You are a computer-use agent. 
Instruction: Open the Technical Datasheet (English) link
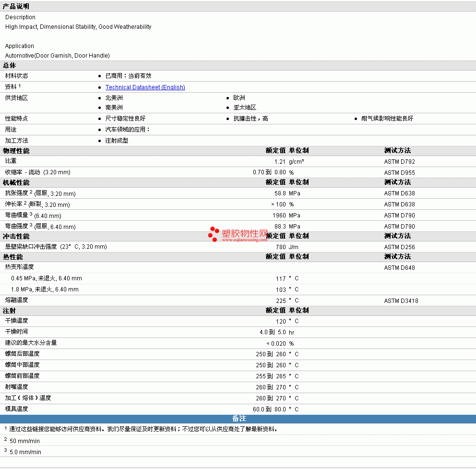[145, 87]
